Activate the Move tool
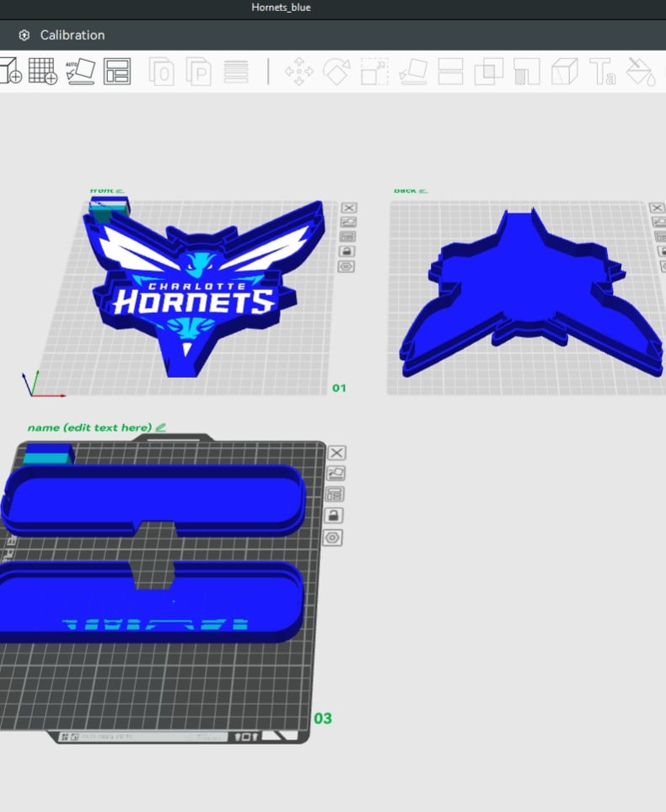 click(x=298, y=71)
